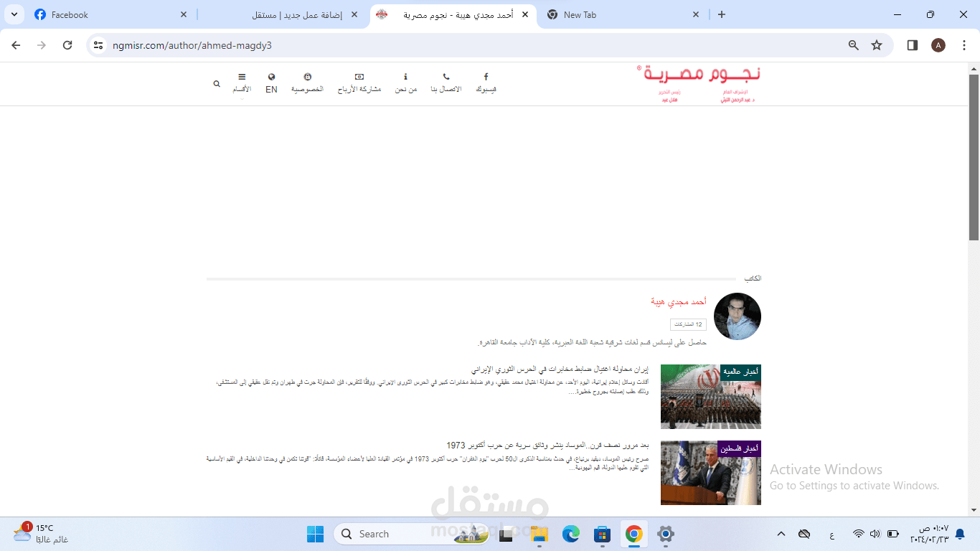980x551 pixels.
Task: Open the Iran intelligence officer assassination article headline
Action: [x=560, y=369]
